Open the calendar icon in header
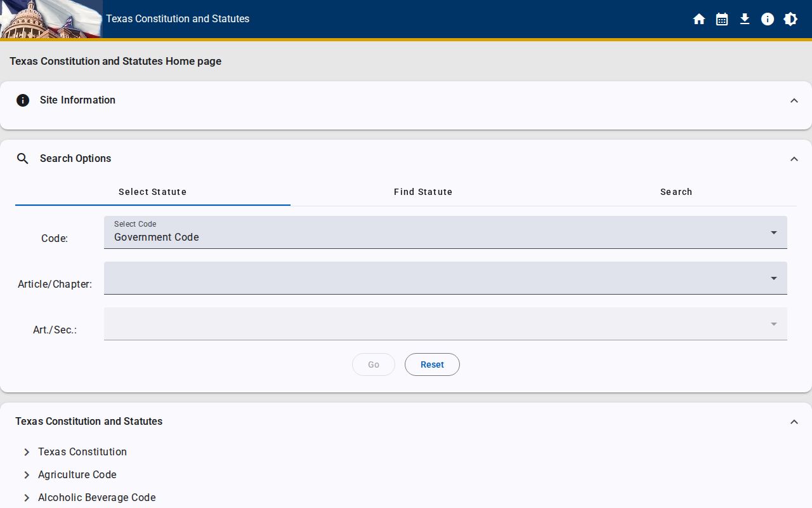Image resolution: width=812 pixels, height=508 pixels. [722, 19]
